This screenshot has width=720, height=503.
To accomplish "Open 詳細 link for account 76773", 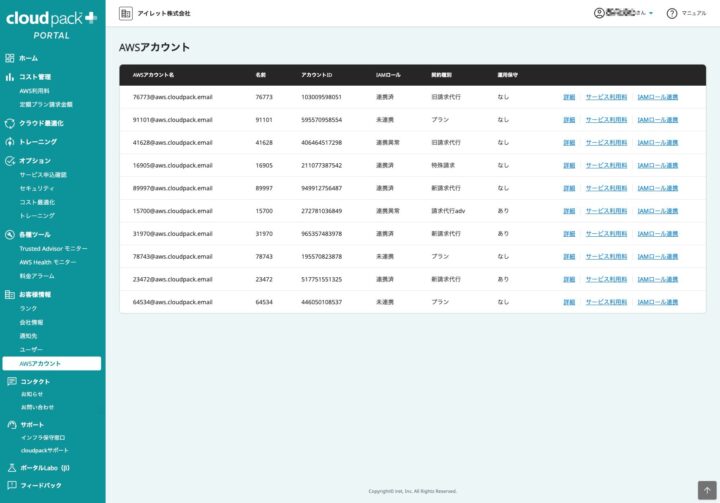I will tap(569, 97).
